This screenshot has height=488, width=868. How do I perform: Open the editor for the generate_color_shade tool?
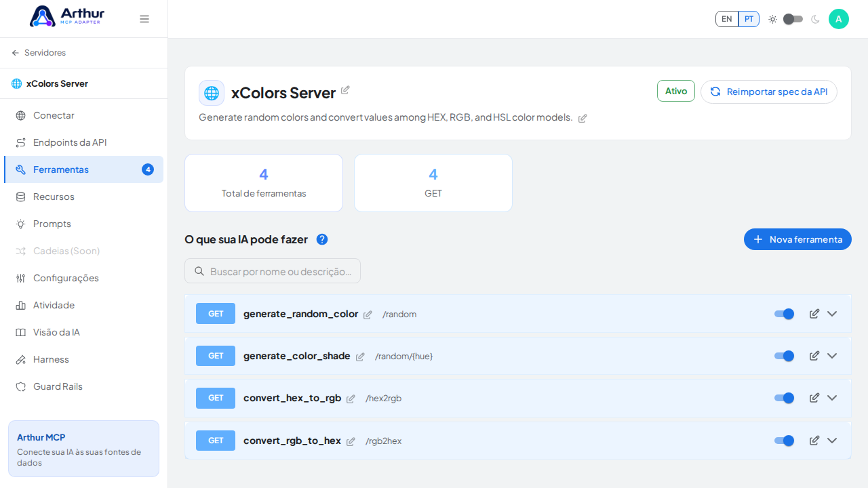click(x=814, y=356)
